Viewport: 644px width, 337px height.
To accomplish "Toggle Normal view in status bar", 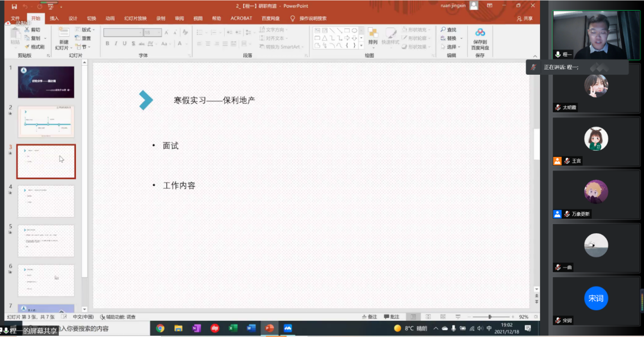I will tap(413, 317).
